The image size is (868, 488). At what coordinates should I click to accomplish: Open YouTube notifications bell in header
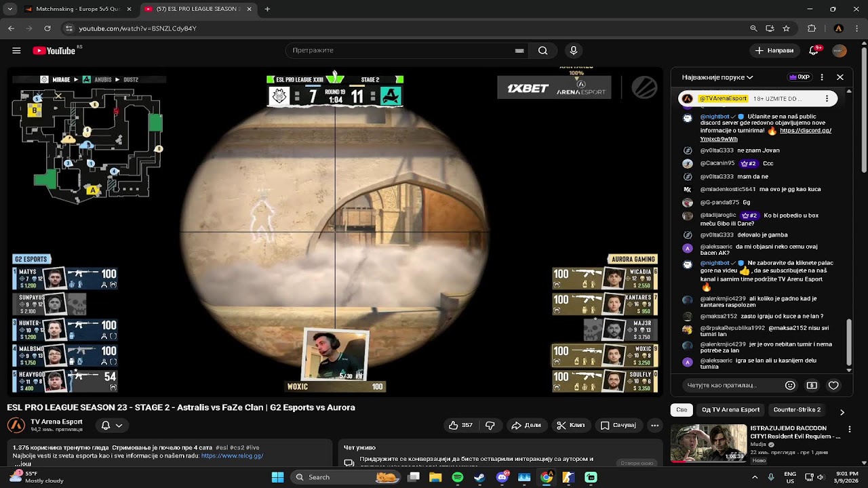pyautogui.click(x=814, y=50)
